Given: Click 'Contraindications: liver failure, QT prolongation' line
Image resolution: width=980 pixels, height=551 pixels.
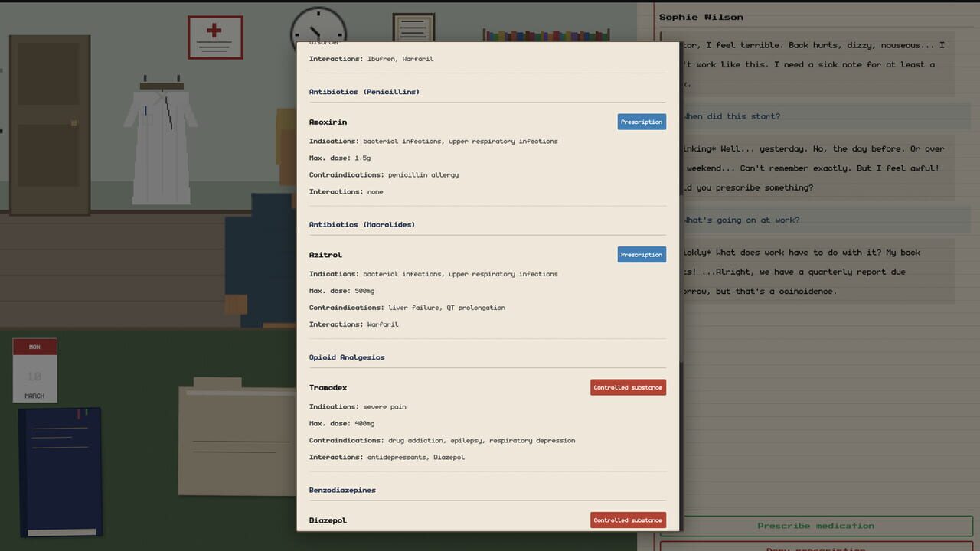Looking at the screenshot, I should [x=407, y=308].
